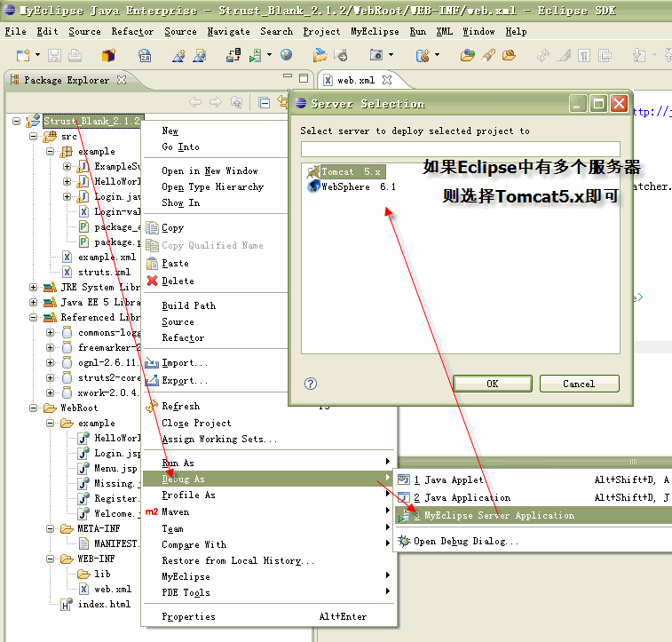Viewport: 672px width, 642px height.
Task: Open the web browser globe icon
Action: (286, 55)
